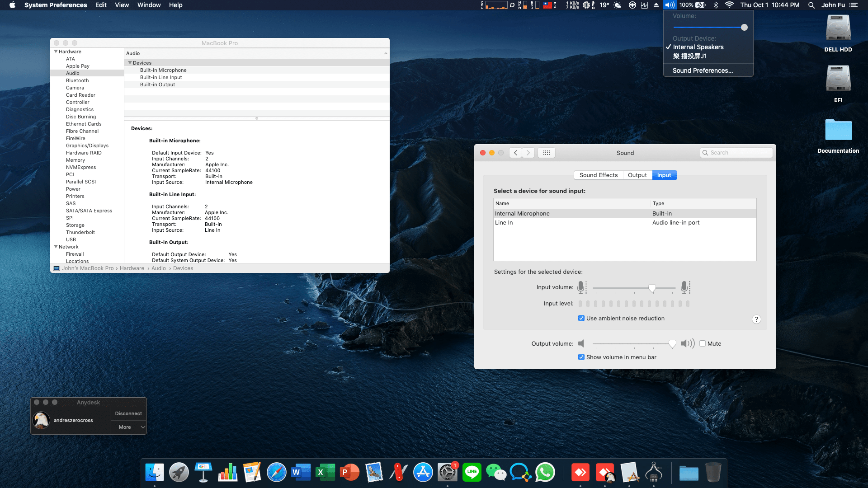The height and width of the screenshot is (488, 868).
Task: Collapse the Hardware section in System Information
Action: point(56,52)
